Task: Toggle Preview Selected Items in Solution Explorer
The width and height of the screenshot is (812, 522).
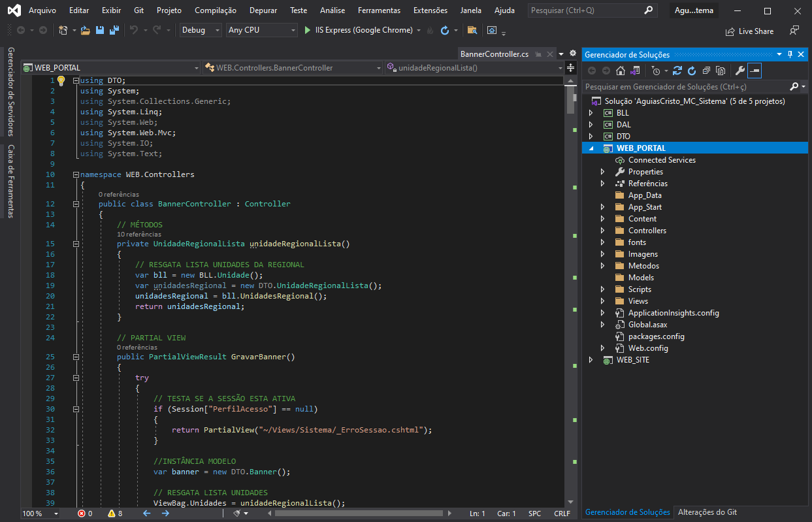Action: click(x=755, y=70)
